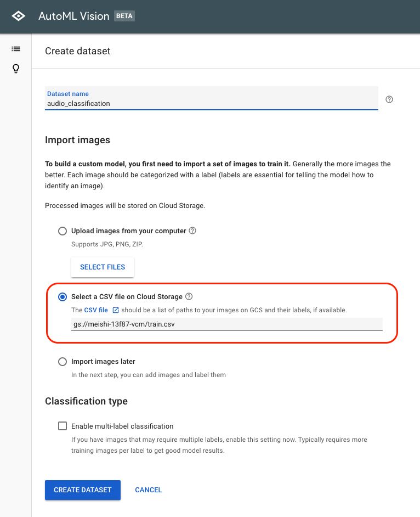The height and width of the screenshot is (517, 420).
Task: Click the CREATE DATASET button
Action: click(83, 490)
